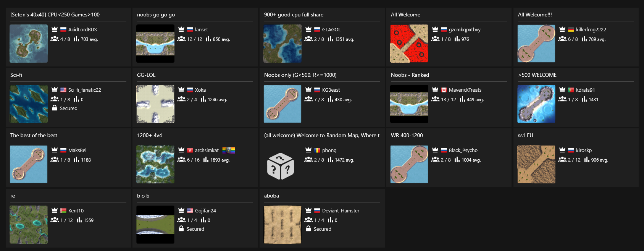The image size is (644, 251).
Task: Click the Portugal flag beside kdrafa91
Action: tap(571, 90)
